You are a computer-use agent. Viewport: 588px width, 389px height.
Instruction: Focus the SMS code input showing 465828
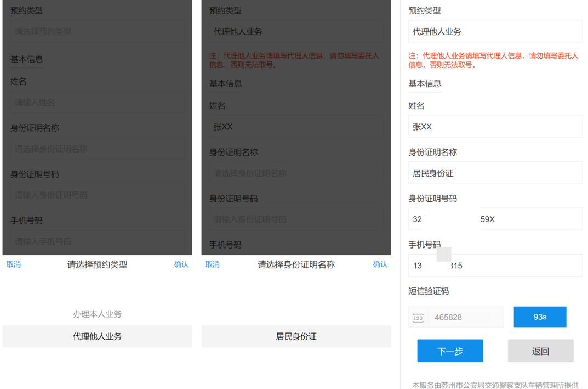tap(466, 318)
